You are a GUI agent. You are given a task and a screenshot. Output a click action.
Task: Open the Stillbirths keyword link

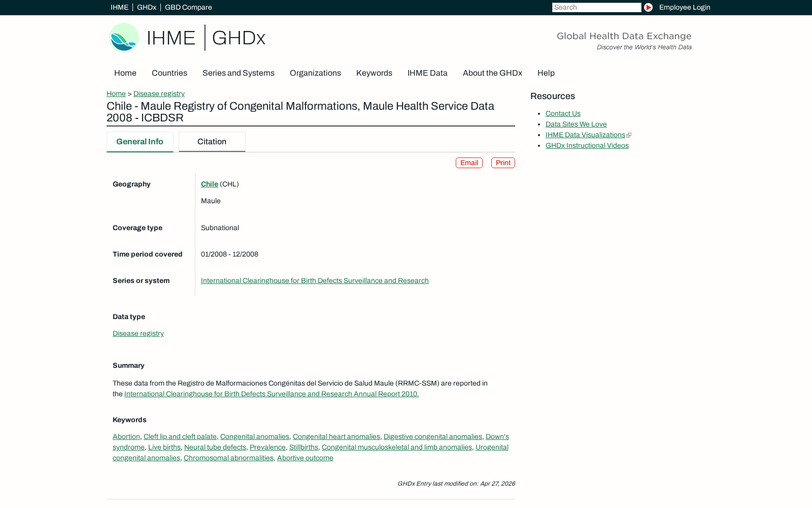click(x=303, y=447)
